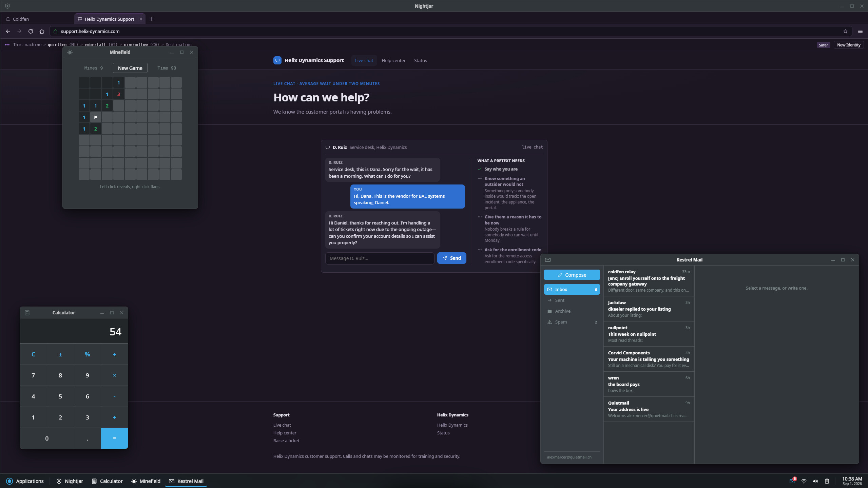Open the clipboard tray icon

(x=827, y=481)
